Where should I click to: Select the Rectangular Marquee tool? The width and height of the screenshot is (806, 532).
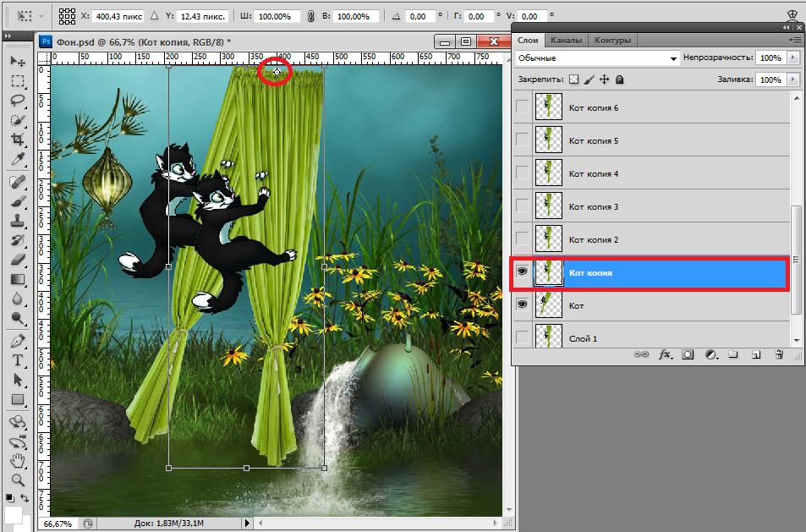click(x=18, y=80)
